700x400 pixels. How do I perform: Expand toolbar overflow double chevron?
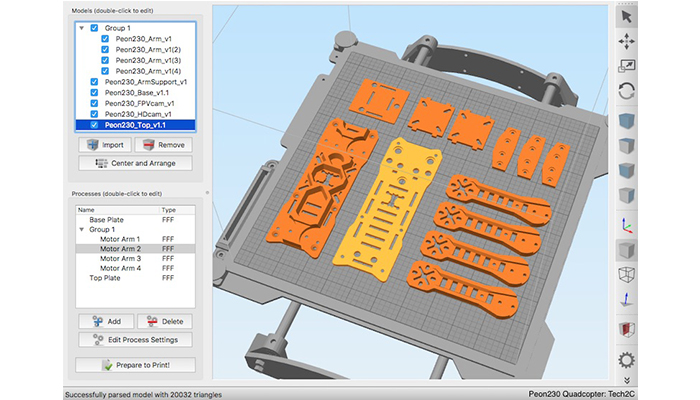click(x=627, y=380)
